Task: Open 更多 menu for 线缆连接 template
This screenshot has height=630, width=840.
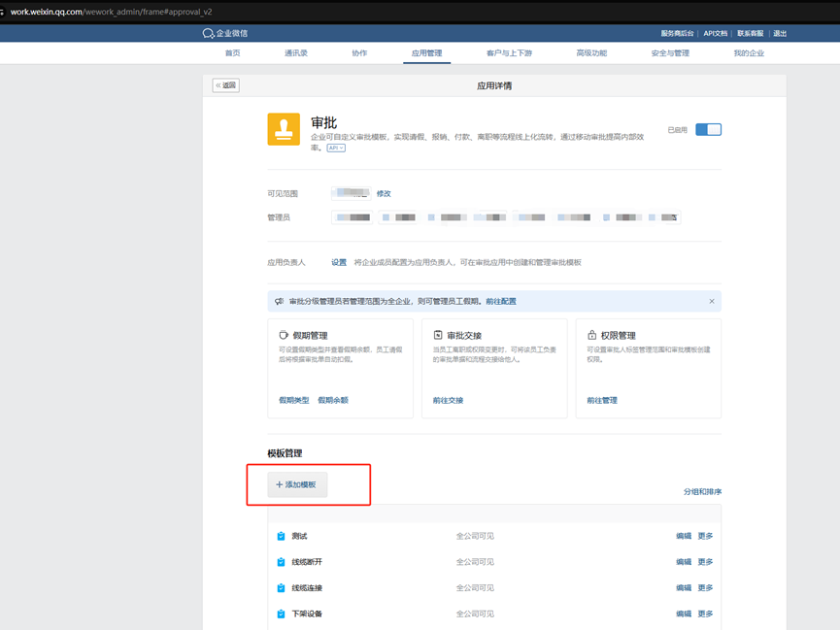Action: click(705, 588)
